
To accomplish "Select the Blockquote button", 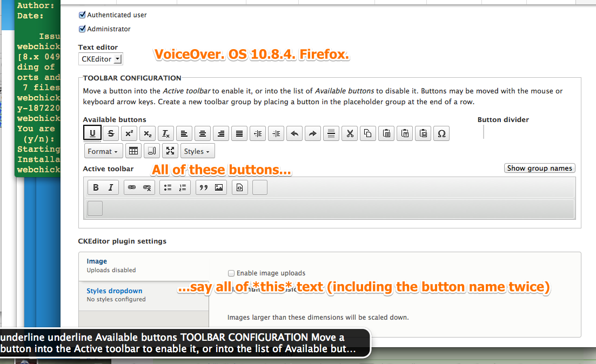I will (204, 187).
